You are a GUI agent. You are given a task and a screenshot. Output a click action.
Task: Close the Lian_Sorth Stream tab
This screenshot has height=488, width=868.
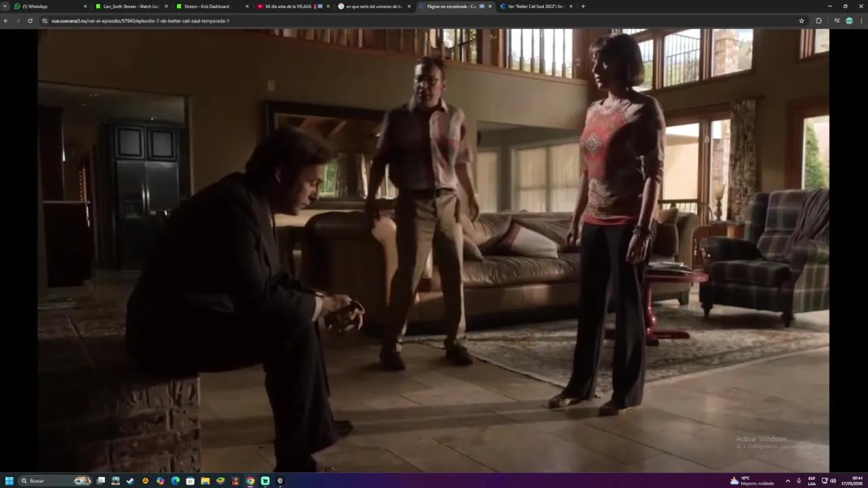coord(166,6)
